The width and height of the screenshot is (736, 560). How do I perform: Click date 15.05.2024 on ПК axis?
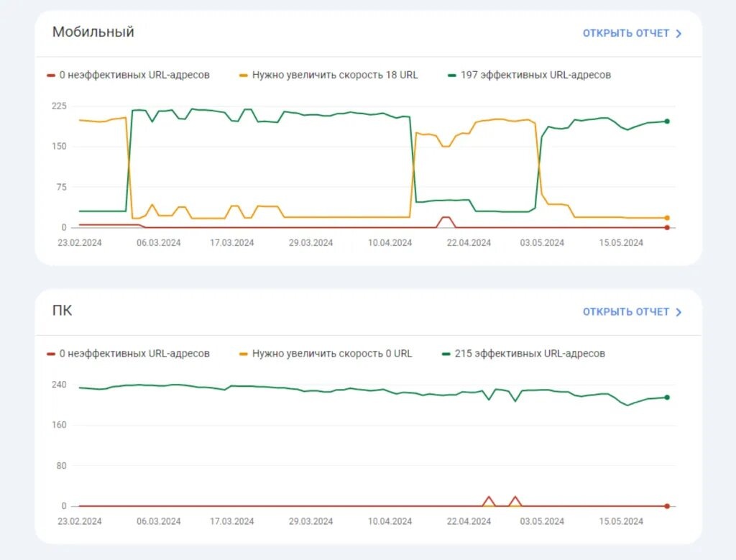click(x=621, y=521)
